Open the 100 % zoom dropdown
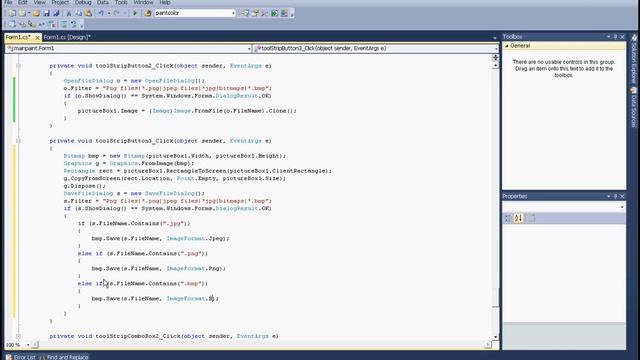Image resolution: width=640 pixels, height=360 pixels. [x=28, y=345]
